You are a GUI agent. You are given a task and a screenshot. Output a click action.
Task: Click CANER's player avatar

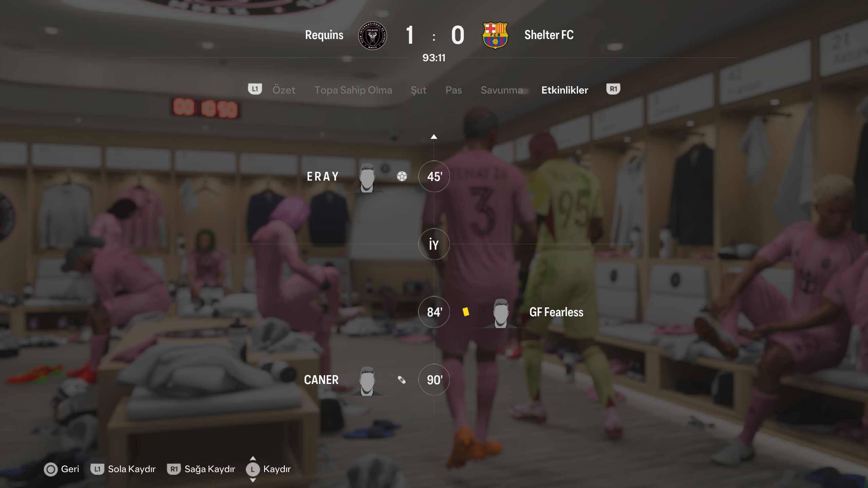click(x=367, y=381)
